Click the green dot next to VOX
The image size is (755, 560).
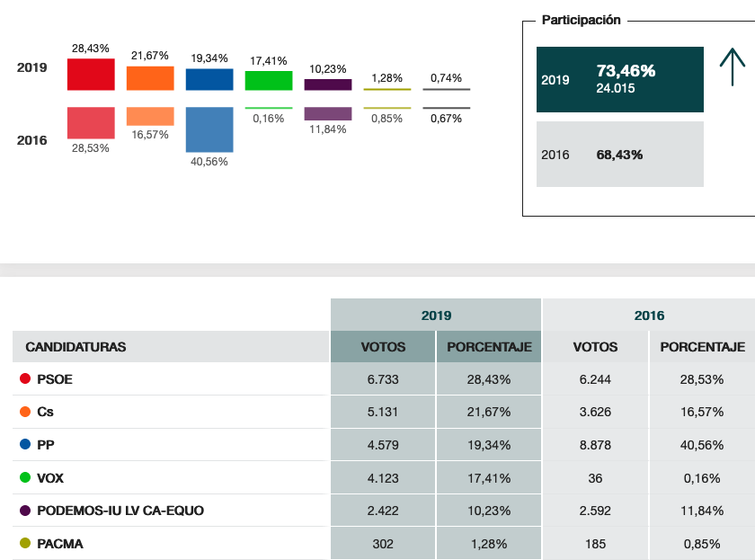click(x=25, y=477)
